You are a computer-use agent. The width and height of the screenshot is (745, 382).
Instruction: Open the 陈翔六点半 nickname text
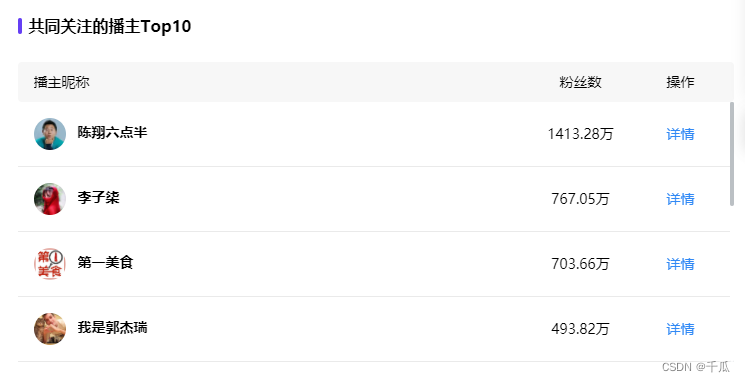point(113,132)
